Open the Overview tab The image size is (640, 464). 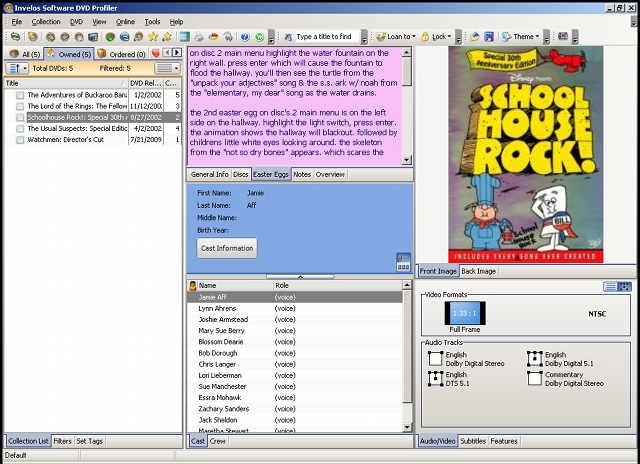330,174
